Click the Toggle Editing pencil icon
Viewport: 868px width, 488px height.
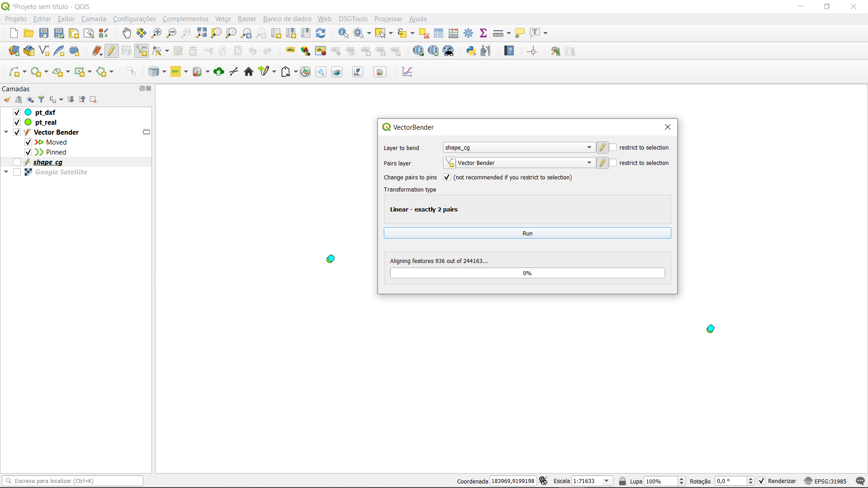111,51
